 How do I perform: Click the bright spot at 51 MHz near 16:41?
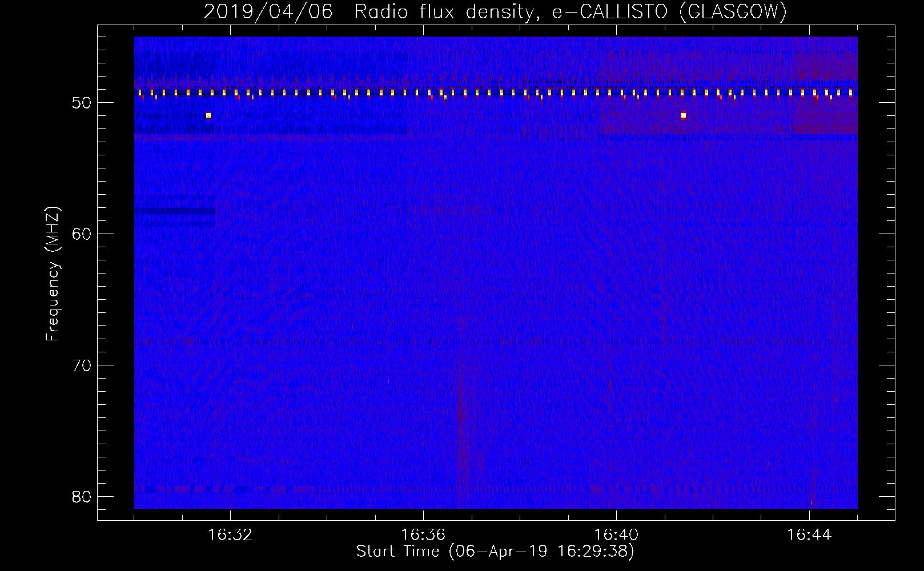(x=684, y=115)
